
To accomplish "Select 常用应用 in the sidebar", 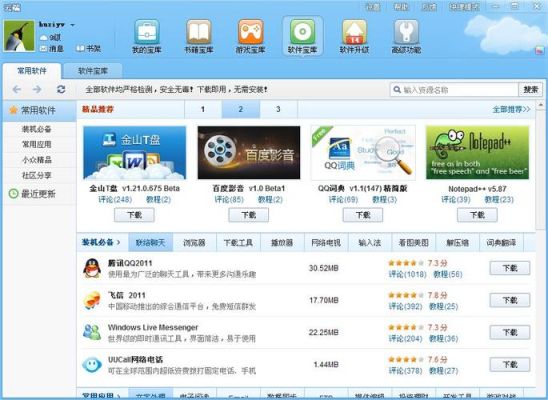I will pos(37,144).
